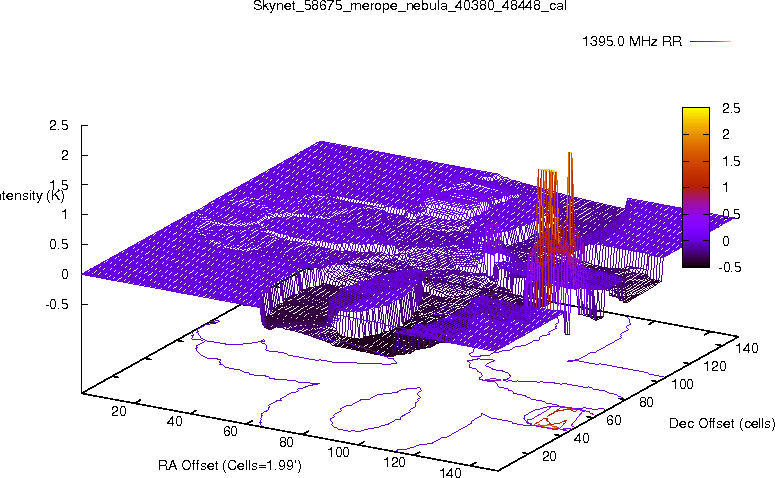Click the 2 tick on the intensity axis
Screen dimensions: 775x478
click(x=64, y=155)
